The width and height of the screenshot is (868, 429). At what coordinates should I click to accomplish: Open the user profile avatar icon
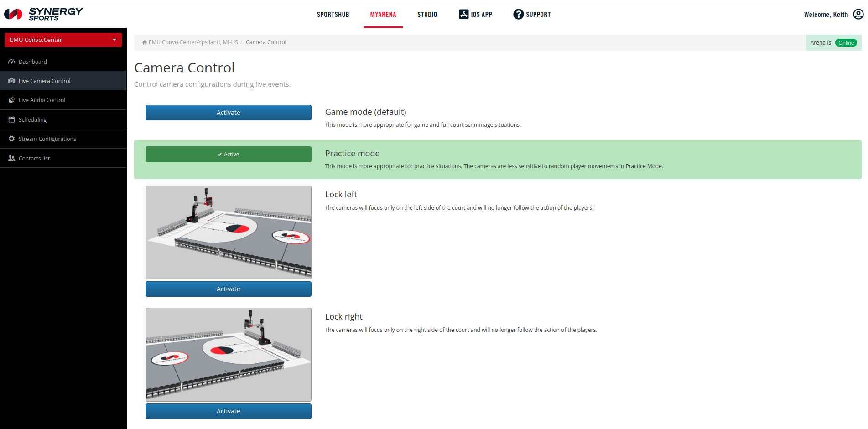[858, 14]
